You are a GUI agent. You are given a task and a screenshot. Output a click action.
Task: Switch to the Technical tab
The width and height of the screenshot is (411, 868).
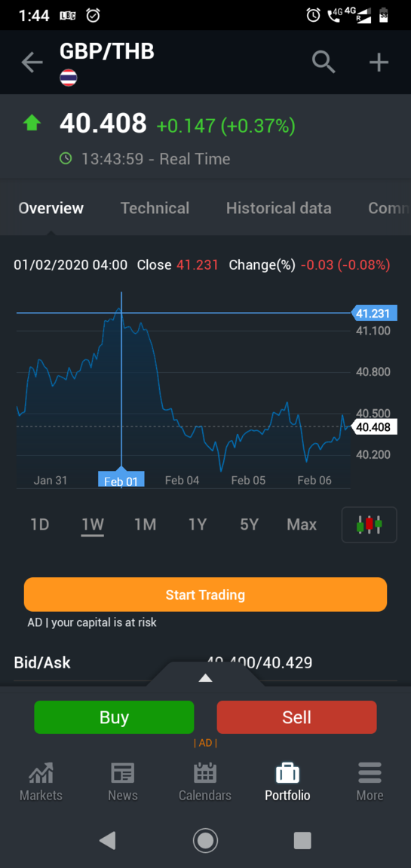pos(155,208)
